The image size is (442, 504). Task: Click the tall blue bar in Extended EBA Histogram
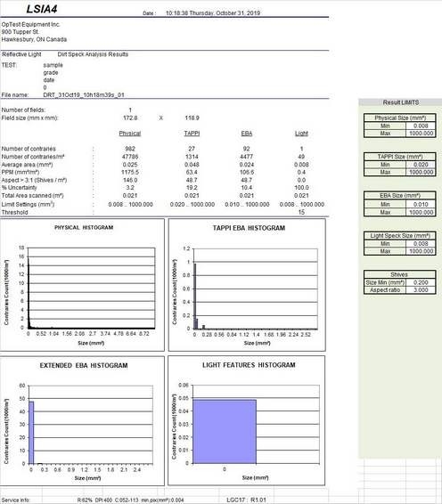[31, 433]
